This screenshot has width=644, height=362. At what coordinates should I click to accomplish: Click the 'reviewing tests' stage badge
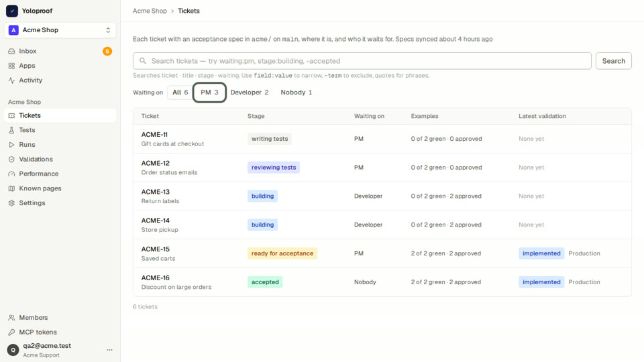click(x=274, y=168)
